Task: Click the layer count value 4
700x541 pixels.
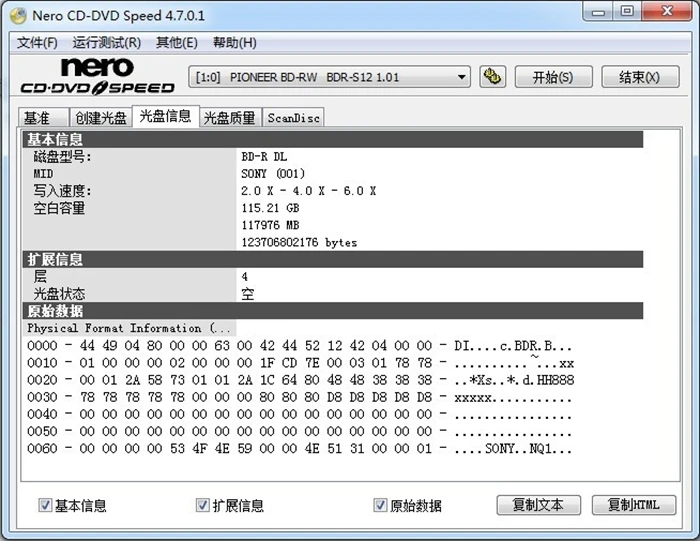Action: click(245, 277)
